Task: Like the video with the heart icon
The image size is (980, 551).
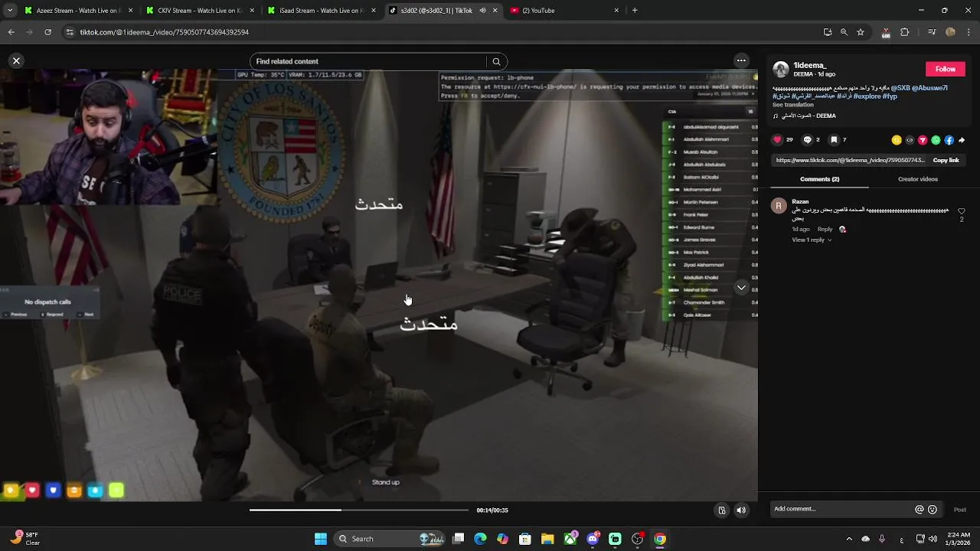Action: 778,140
